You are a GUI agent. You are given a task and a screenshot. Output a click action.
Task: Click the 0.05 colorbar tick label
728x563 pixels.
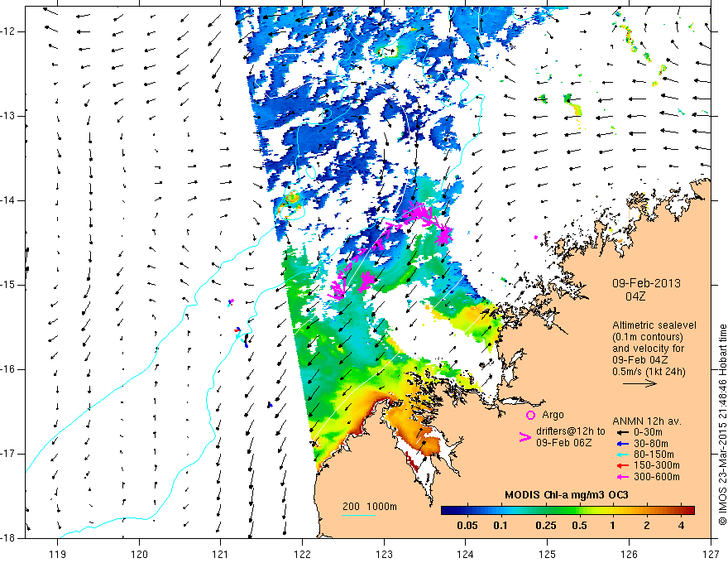467,526
